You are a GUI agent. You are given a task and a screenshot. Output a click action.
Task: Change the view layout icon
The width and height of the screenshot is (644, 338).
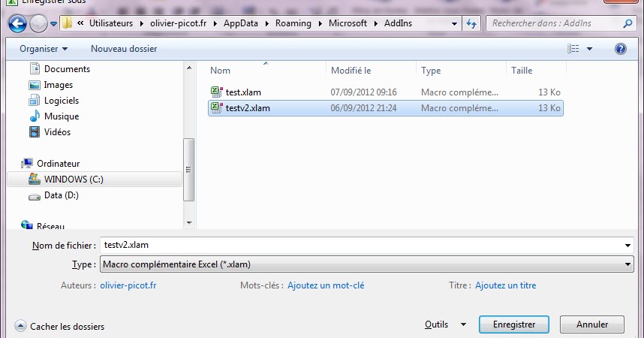click(573, 49)
